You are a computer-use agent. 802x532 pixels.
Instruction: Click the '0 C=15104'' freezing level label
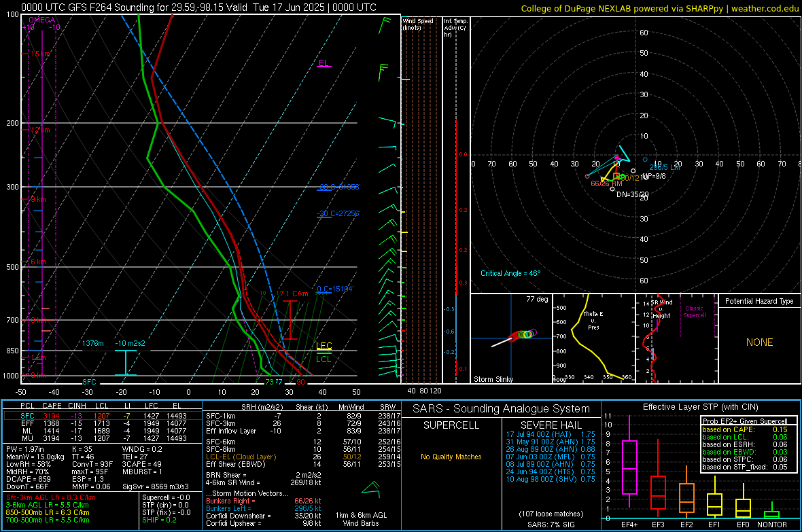click(335, 289)
